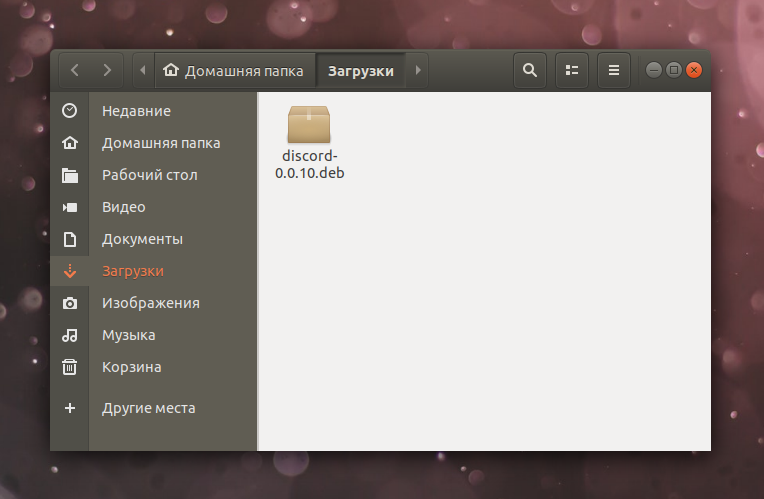The width and height of the screenshot is (764, 499).
Task: Open Домашняя папка house icon in sidebar
Action: (70, 143)
